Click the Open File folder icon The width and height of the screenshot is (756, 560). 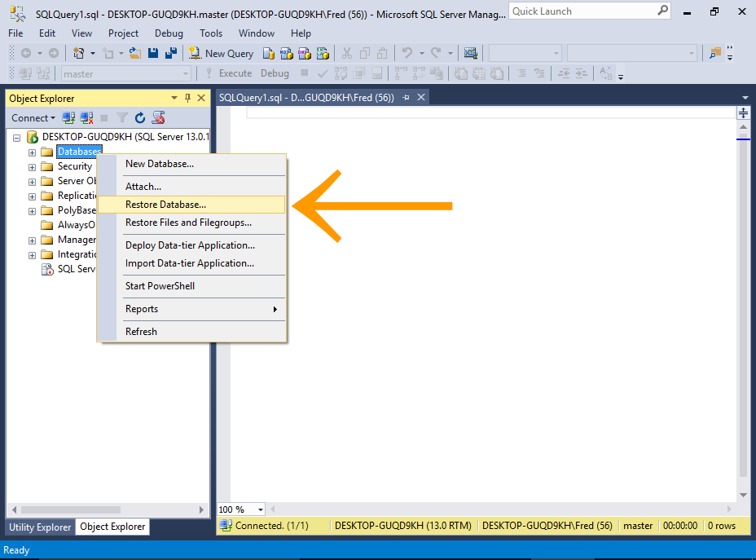(x=135, y=53)
